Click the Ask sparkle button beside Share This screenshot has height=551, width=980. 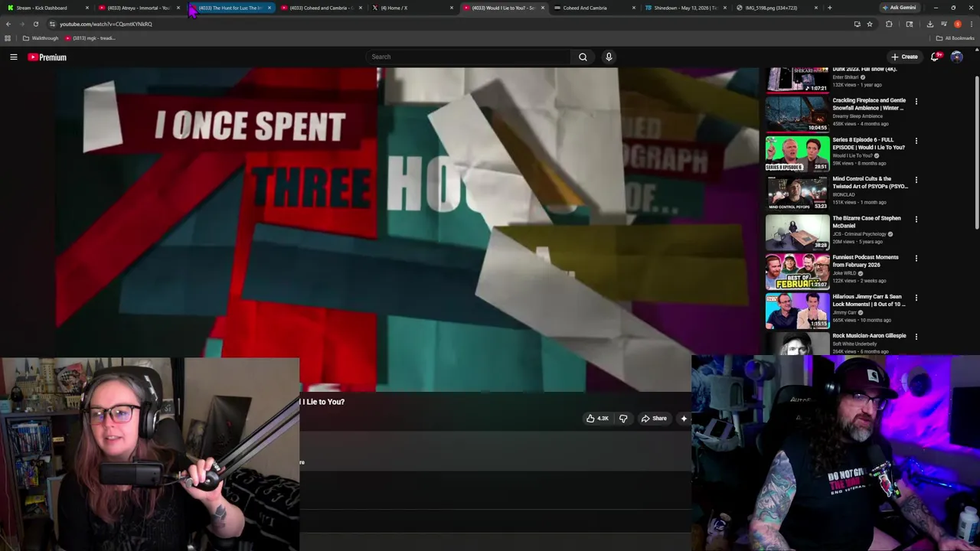tap(684, 419)
